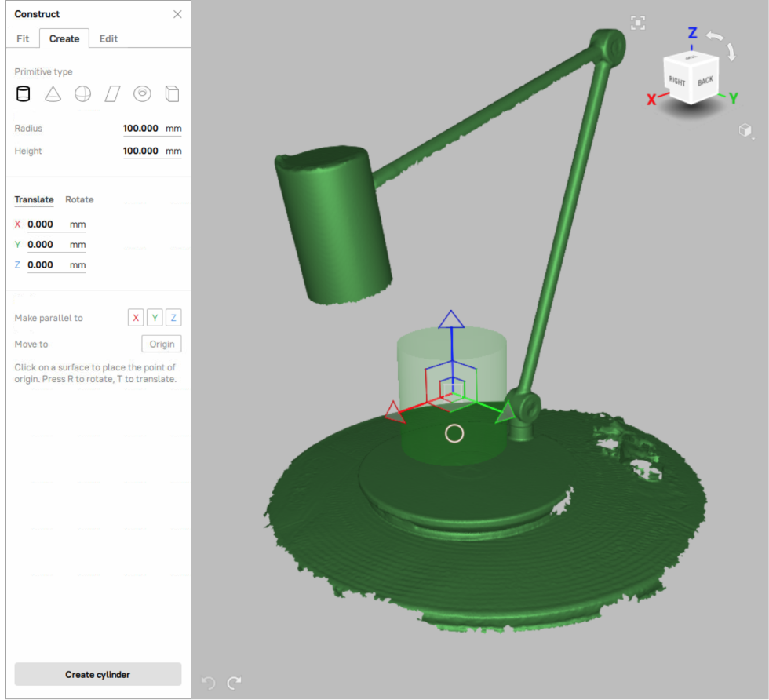The height and width of the screenshot is (700, 769).
Task: Edit the Y translate value
Action: click(x=56, y=244)
